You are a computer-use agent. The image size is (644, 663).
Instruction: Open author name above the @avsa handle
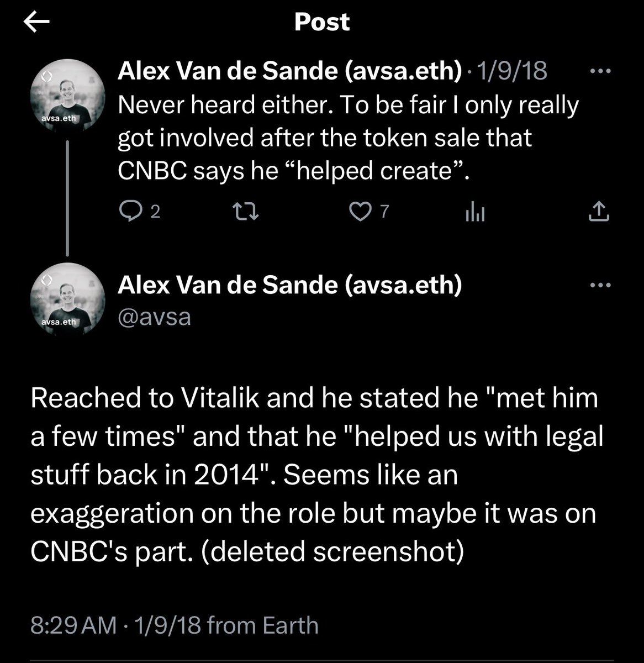pyautogui.click(x=290, y=285)
